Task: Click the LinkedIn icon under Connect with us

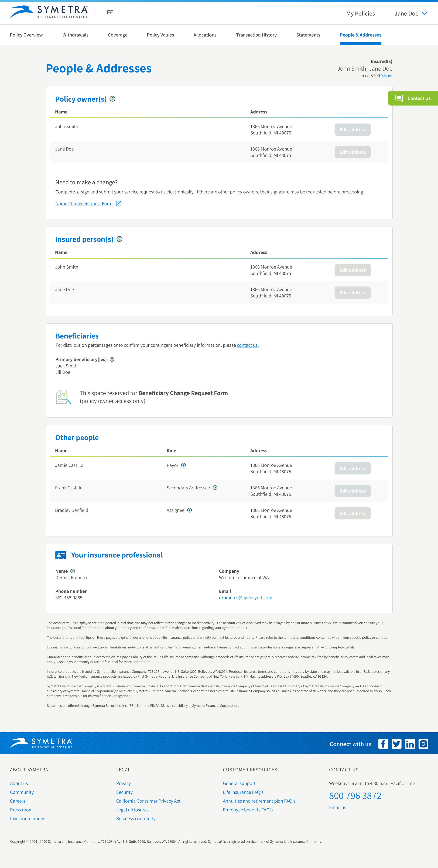Action: [x=410, y=744]
